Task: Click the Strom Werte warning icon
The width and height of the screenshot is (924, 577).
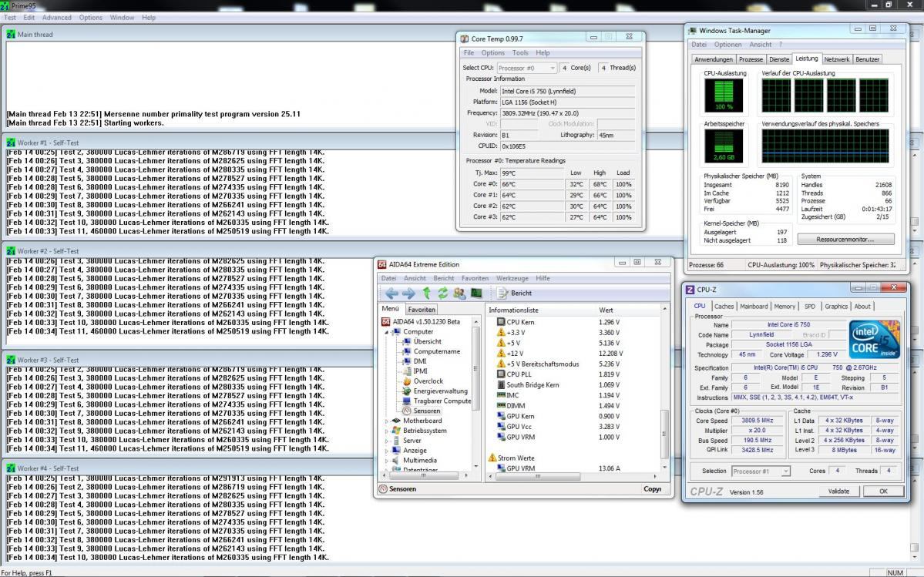Action: point(492,458)
